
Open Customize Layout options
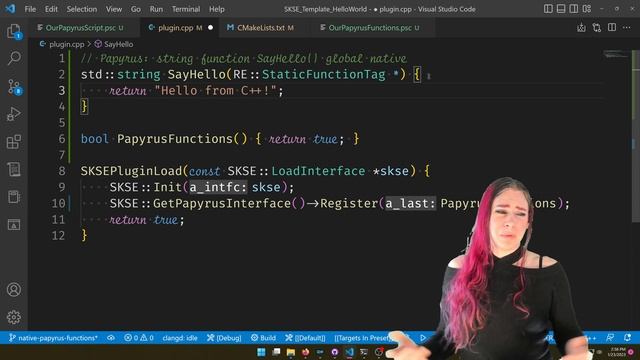click(587, 9)
